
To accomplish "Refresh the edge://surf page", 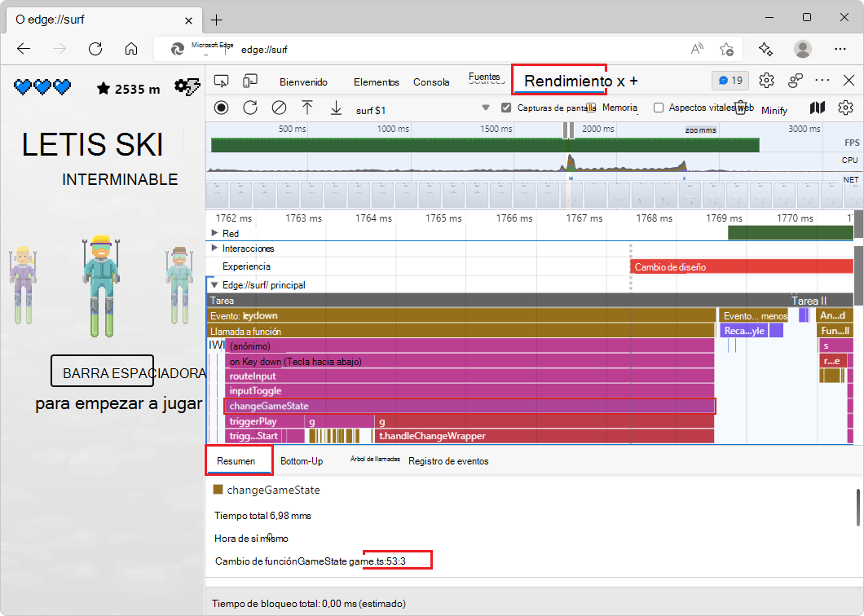I will (x=95, y=49).
